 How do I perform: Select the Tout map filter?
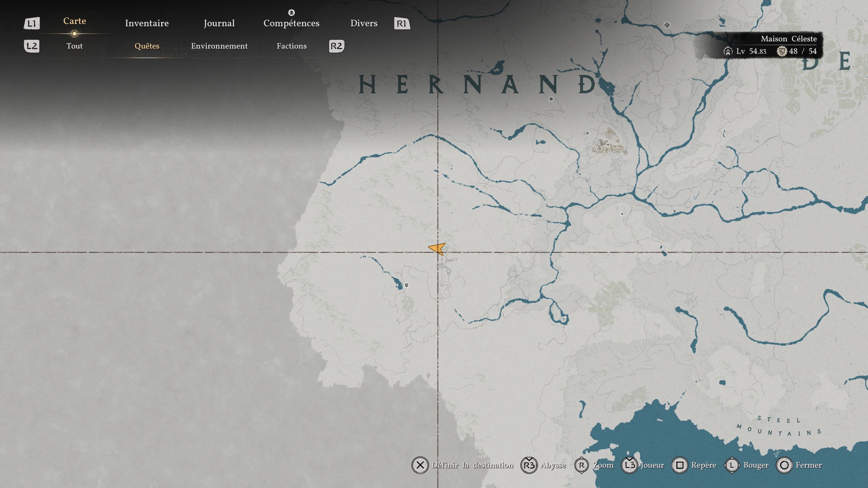coord(74,46)
